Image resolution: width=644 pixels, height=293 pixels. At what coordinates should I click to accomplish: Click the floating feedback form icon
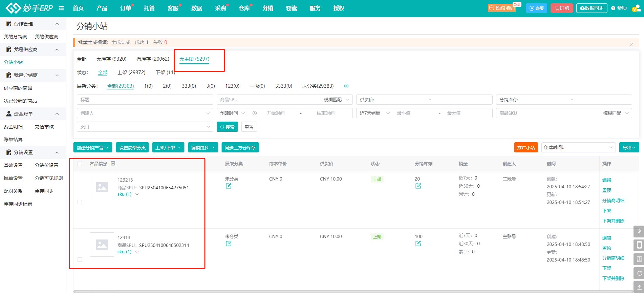pos(639,259)
